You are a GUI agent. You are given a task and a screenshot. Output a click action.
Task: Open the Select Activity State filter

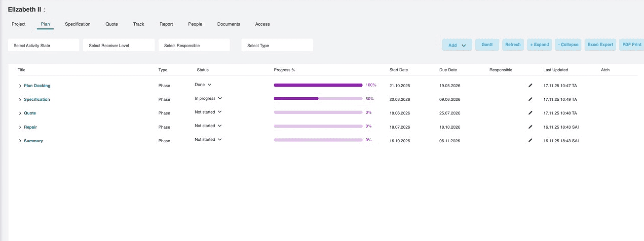click(x=43, y=45)
